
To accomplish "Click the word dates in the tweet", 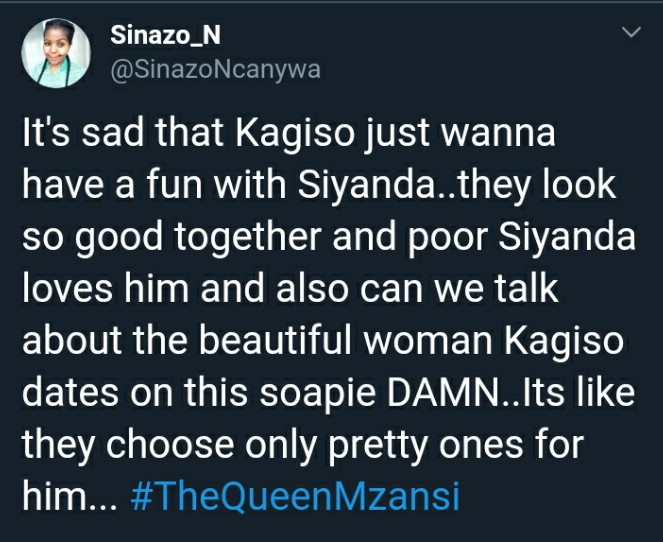I will coord(70,393).
